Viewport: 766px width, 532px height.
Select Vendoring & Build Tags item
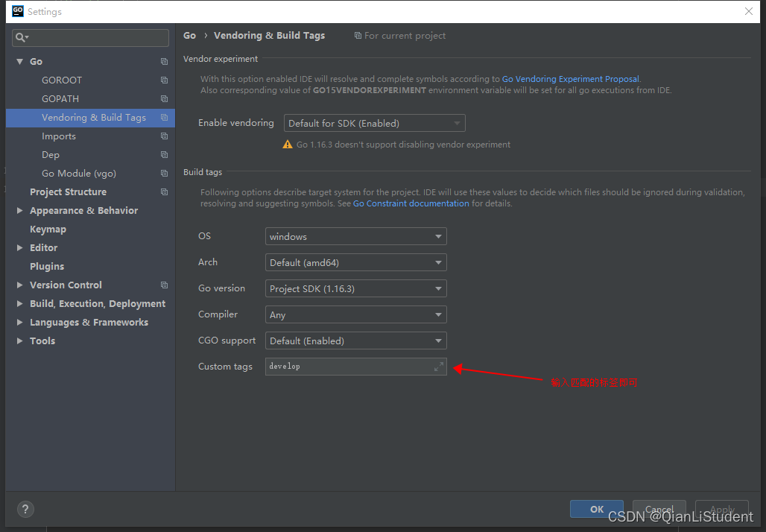pos(90,118)
